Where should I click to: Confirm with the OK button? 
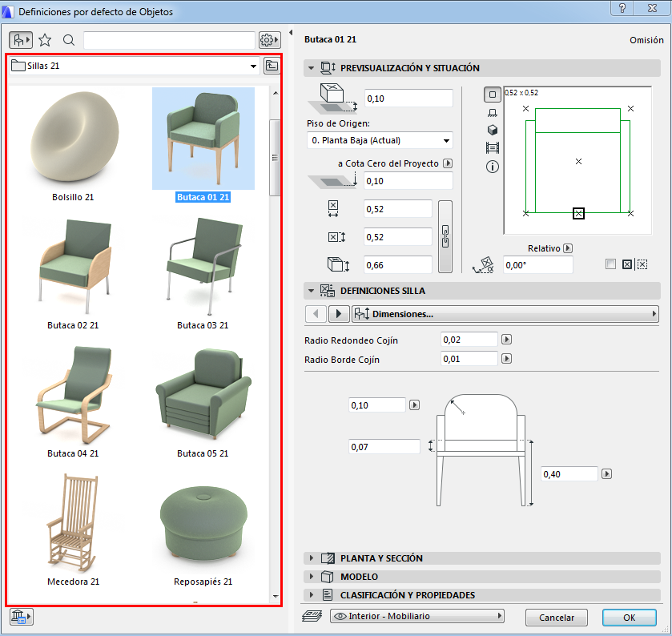[x=629, y=618]
